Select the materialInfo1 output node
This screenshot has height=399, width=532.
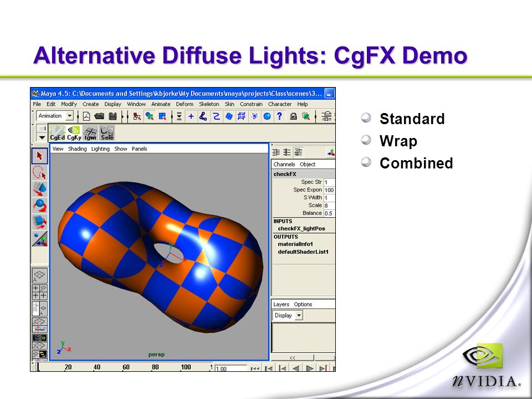(x=295, y=244)
